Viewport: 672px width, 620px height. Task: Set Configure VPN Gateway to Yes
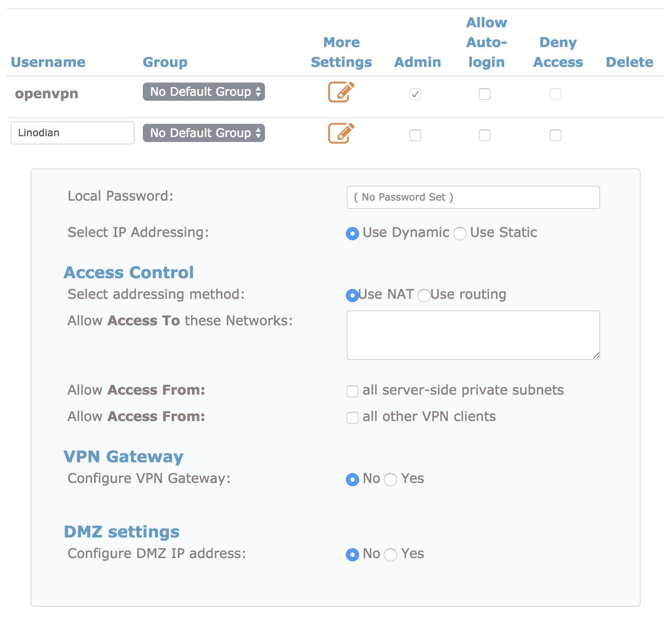pos(390,480)
